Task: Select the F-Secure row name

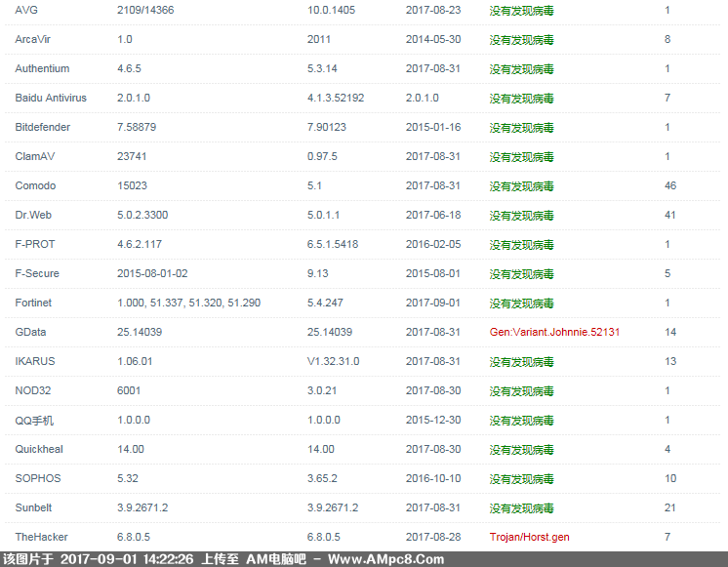Action: [x=37, y=273]
